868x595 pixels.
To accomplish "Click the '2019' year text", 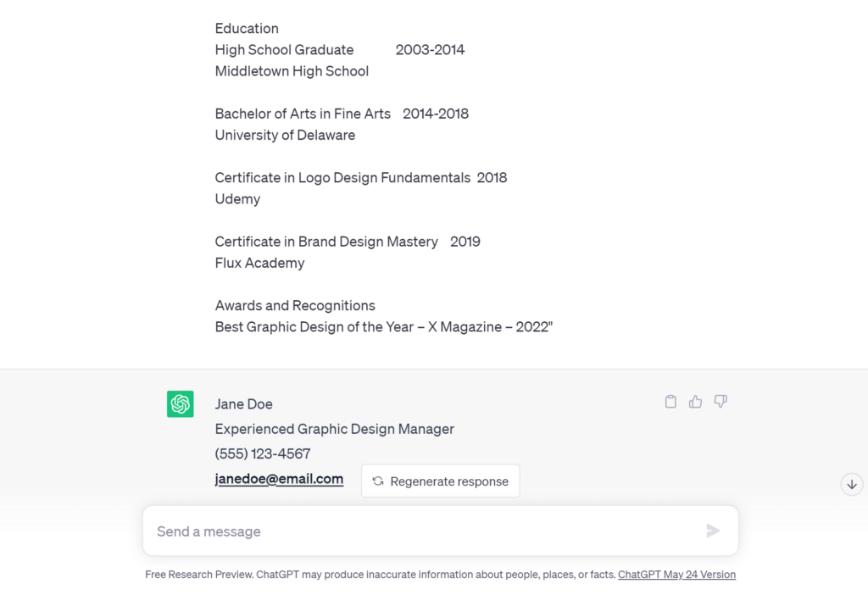I will click(x=465, y=242).
